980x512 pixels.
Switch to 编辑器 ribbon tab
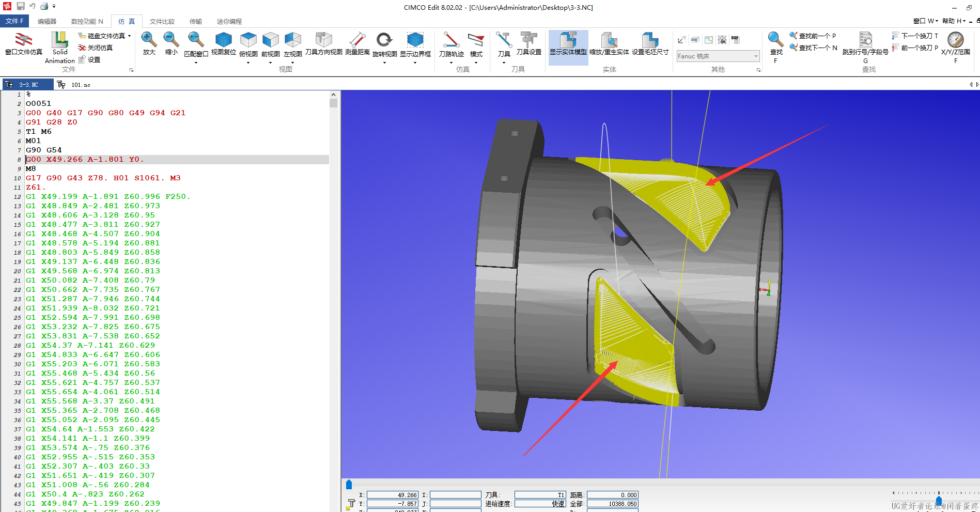coord(47,21)
